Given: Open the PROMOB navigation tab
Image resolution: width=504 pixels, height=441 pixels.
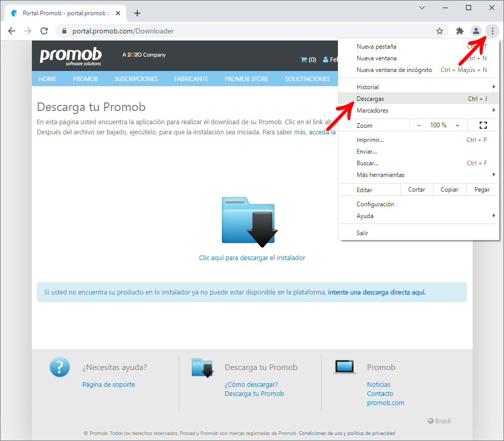Looking at the screenshot, I should (x=85, y=79).
